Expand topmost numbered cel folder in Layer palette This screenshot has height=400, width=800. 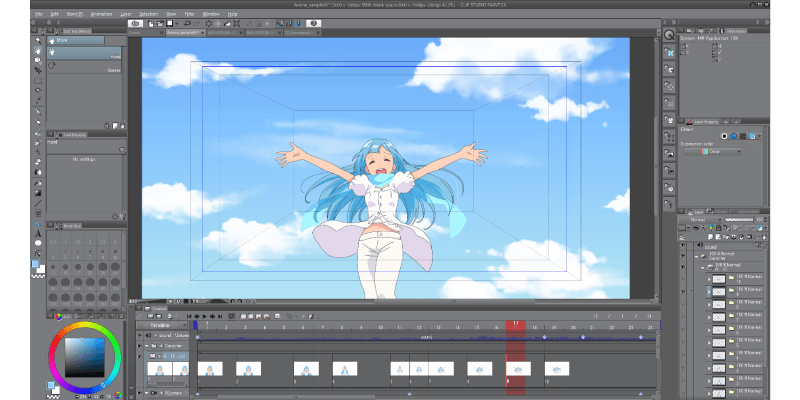point(709,279)
